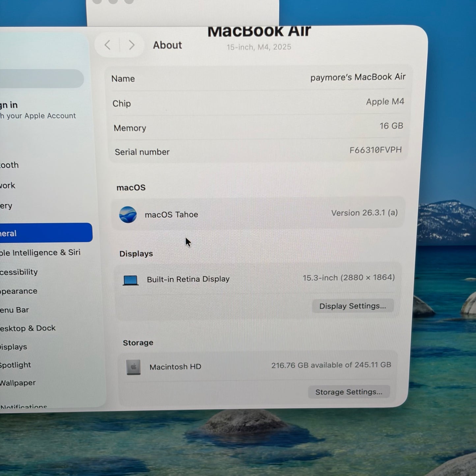The image size is (476, 476).
Task: Click the macOS Tahoe logo icon
Action: (128, 215)
